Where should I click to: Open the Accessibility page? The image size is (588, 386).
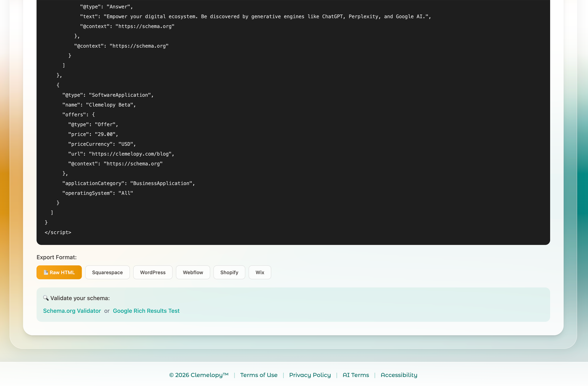(399, 375)
